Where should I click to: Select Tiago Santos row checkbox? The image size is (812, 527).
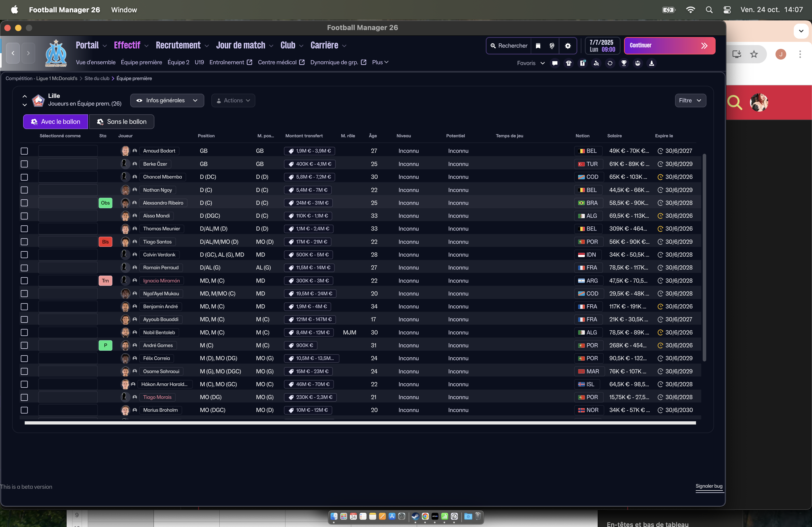point(24,242)
